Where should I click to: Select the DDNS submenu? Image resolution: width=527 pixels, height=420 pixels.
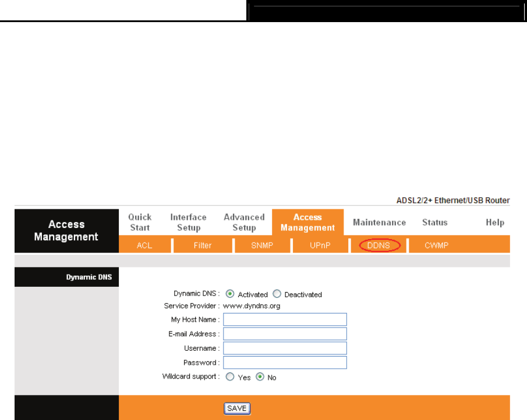click(x=379, y=245)
